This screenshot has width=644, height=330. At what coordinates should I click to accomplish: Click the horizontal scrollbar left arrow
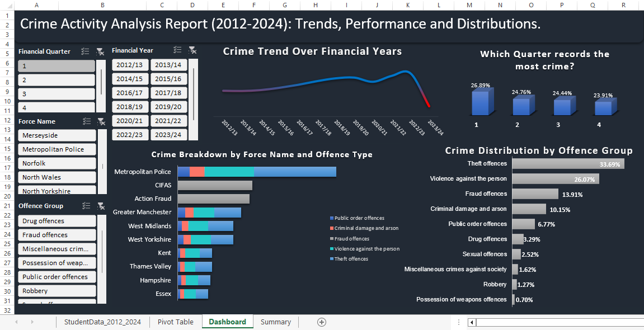pyautogui.click(x=472, y=322)
